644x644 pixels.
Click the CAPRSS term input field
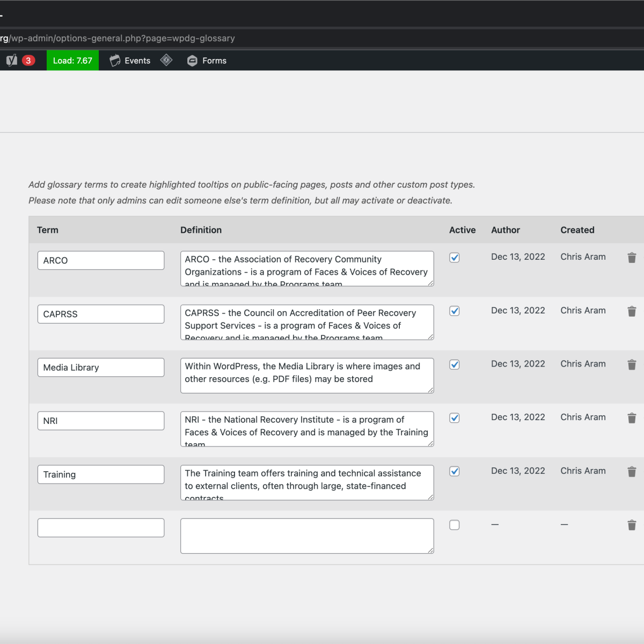point(101,314)
